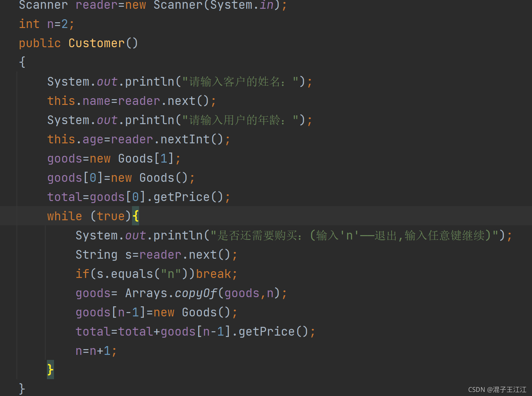Click the 'Scanner reader=new Scanner(System.in);' line
This screenshot has width=532, height=396.
(x=153, y=5)
